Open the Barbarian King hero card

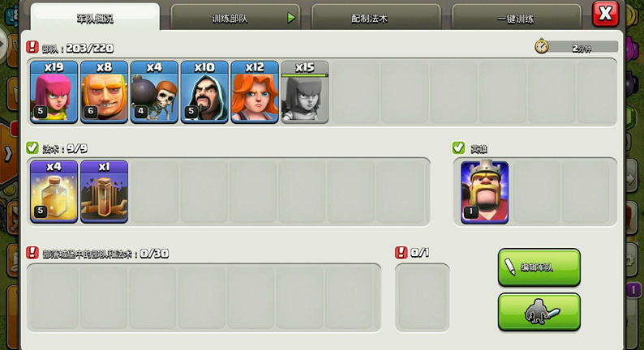point(485,192)
